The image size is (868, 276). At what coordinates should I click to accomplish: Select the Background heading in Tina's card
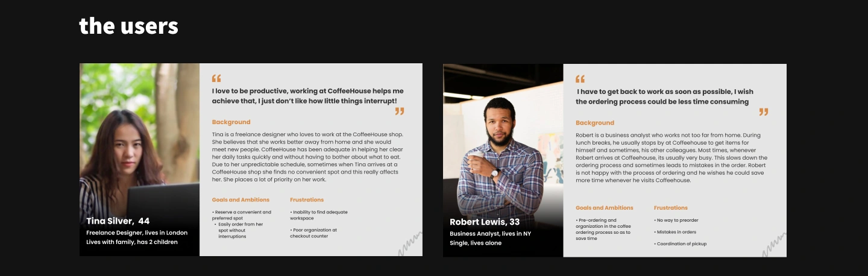point(231,122)
